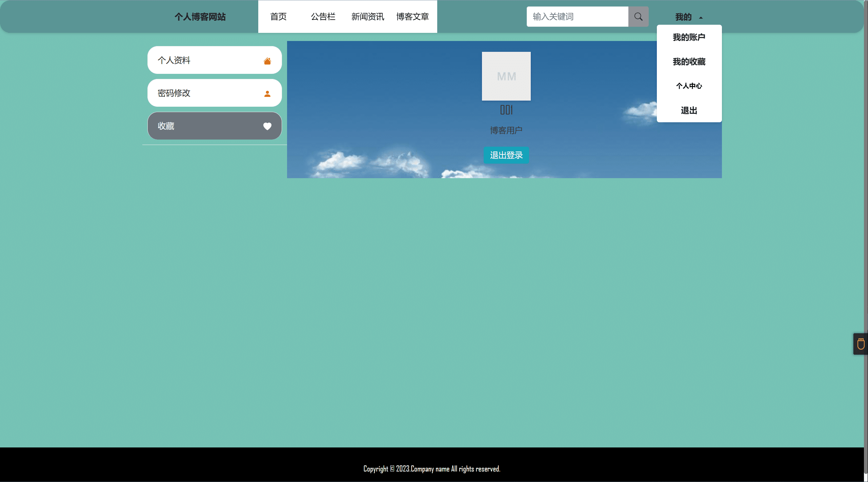Open 新闻资讯 in the navigation bar
This screenshot has width=868, height=482.
click(x=368, y=17)
